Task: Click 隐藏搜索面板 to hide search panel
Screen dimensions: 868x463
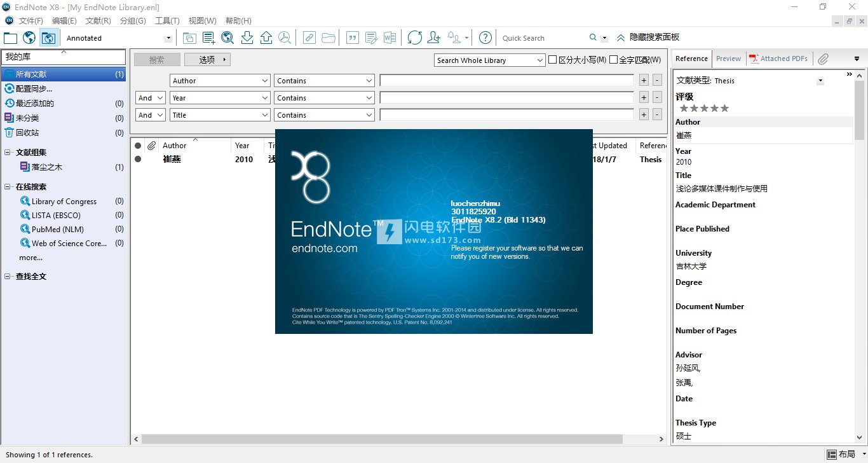Action: 648,38
